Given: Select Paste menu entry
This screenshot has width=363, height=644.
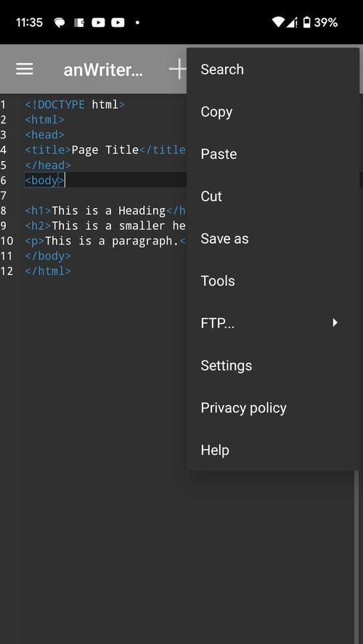Looking at the screenshot, I should click(273, 154).
